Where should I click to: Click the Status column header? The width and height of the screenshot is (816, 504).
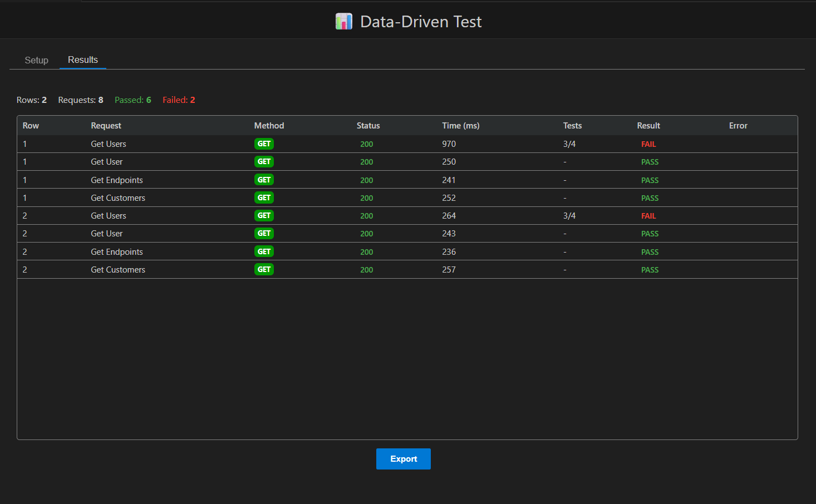pyautogui.click(x=368, y=126)
